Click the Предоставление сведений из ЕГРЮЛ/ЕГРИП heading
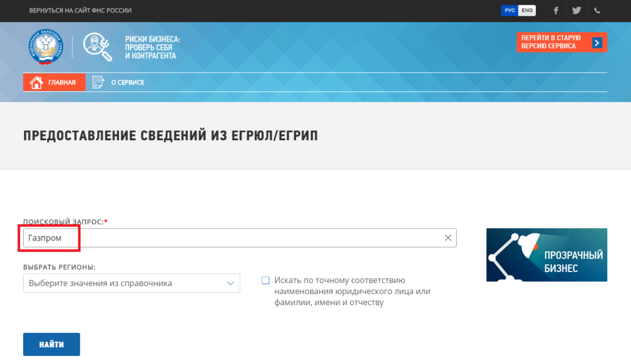631x364 pixels. click(x=170, y=136)
